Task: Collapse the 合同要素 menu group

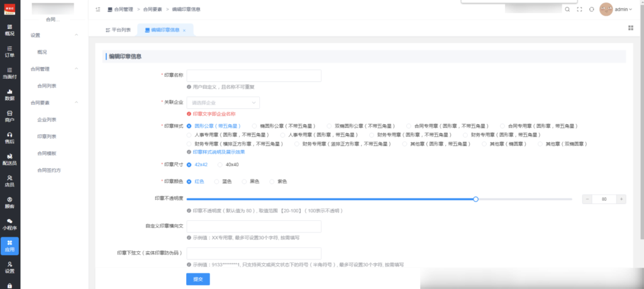Action: (x=77, y=102)
